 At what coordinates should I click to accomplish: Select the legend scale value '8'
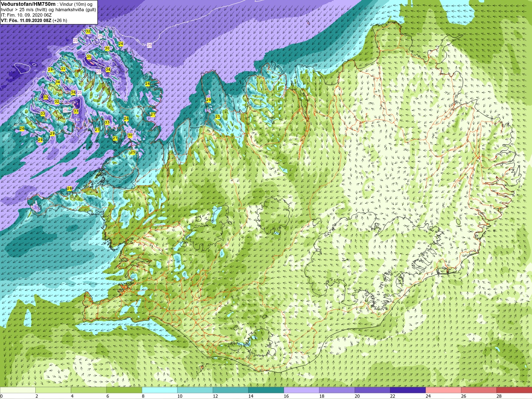pyautogui.click(x=143, y=396)
